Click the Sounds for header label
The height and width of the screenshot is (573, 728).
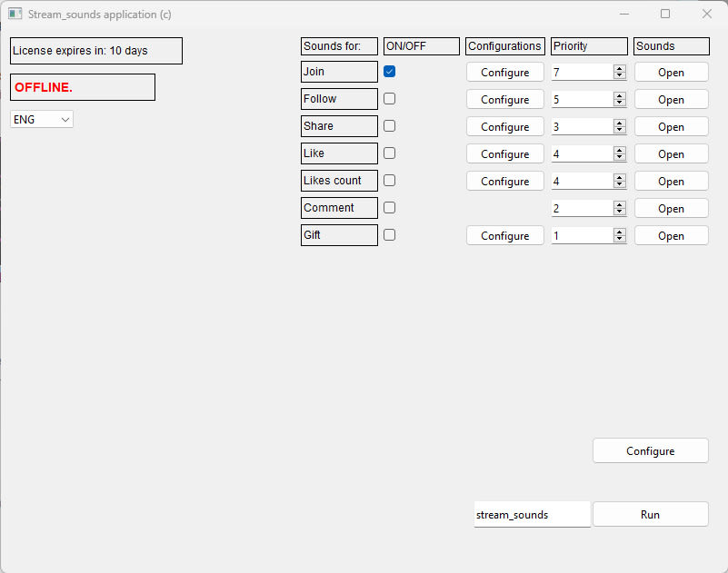pos(339,46)
